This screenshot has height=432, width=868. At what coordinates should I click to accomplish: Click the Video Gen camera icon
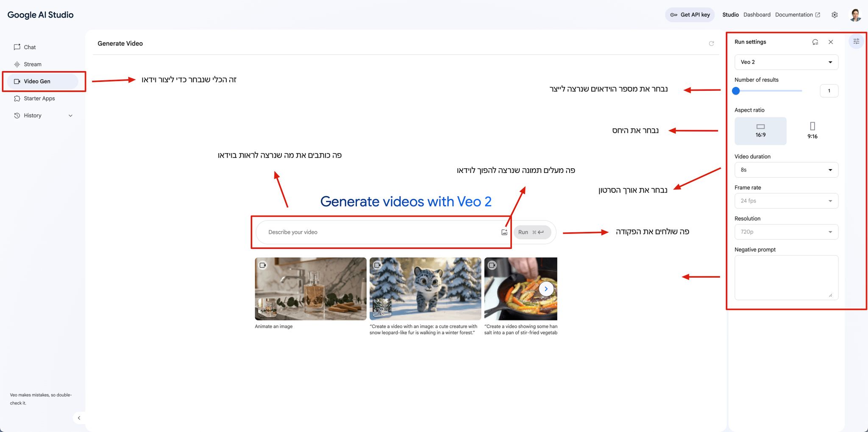[17, 81]
